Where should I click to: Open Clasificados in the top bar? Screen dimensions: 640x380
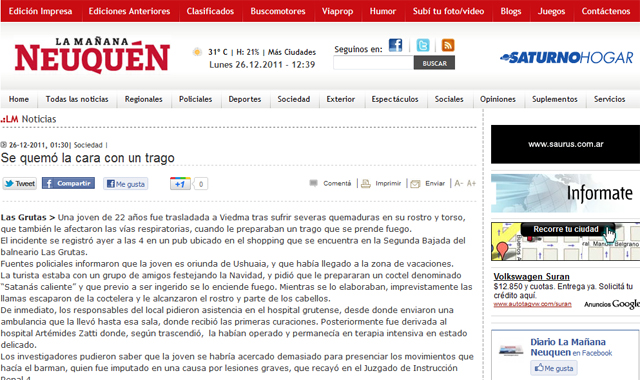coord(210,11)
